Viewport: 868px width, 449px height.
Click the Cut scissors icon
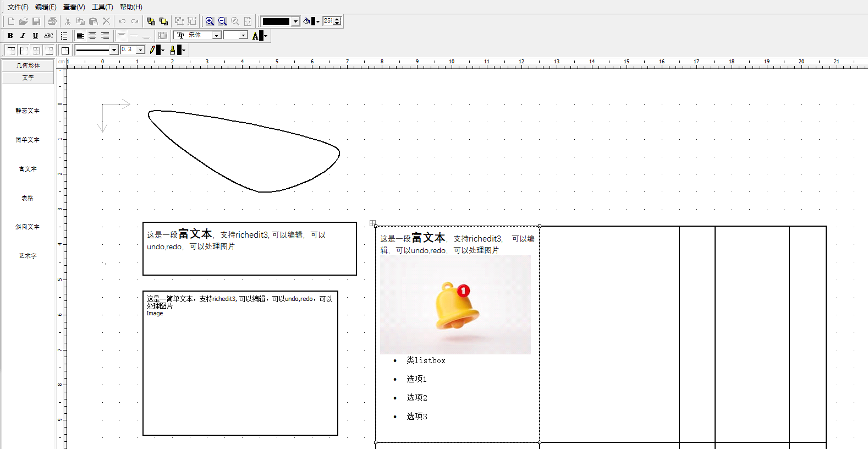pyautogui.click(x=68, y=21)
